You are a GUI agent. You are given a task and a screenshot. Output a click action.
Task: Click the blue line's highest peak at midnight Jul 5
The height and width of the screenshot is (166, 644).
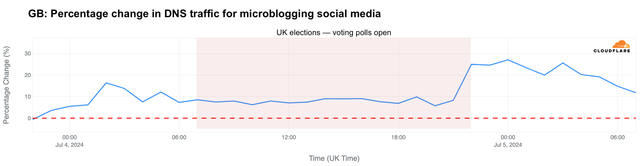[x=508, y=60]
